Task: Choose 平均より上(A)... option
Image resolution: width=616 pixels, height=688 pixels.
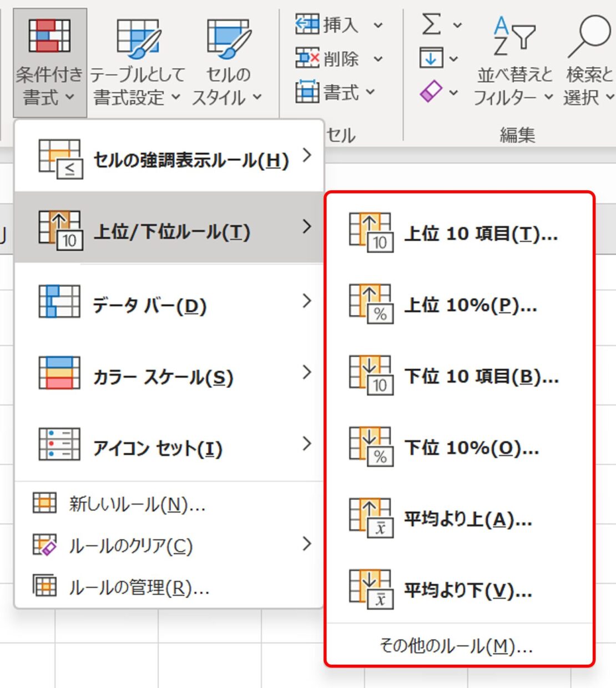Action: 460,518
